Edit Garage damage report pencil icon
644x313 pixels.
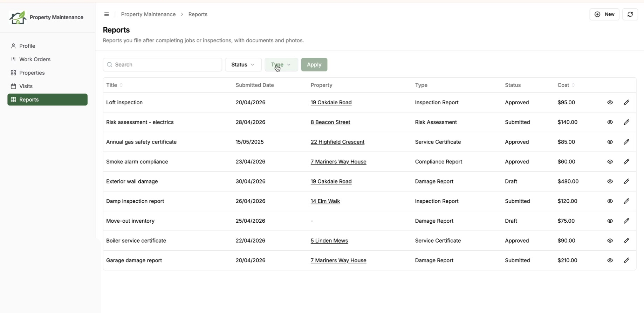[x=626, y=260]
